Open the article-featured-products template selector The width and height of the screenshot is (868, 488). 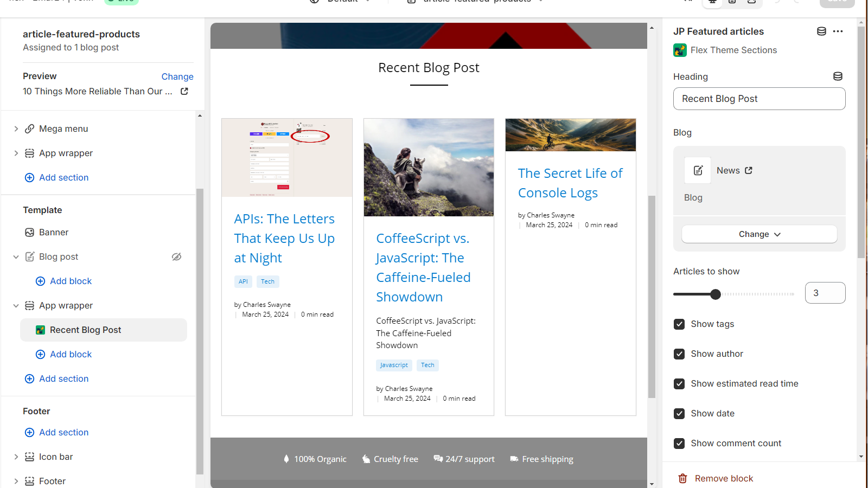tap(475, 2)
